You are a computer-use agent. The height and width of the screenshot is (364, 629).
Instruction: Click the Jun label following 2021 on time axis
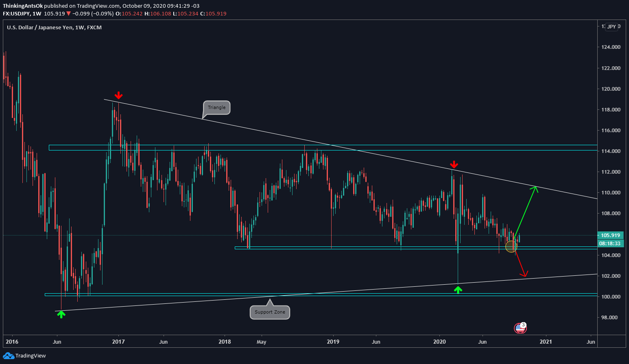point(591,342)
